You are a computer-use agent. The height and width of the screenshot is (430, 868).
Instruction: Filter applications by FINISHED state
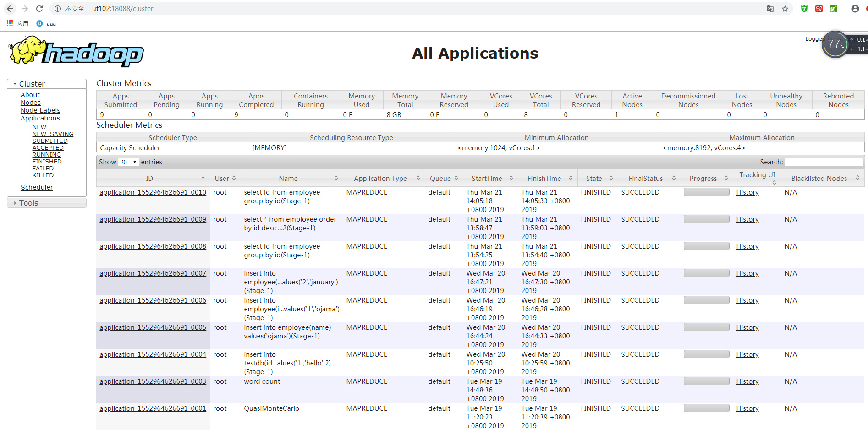pos(47,162)
